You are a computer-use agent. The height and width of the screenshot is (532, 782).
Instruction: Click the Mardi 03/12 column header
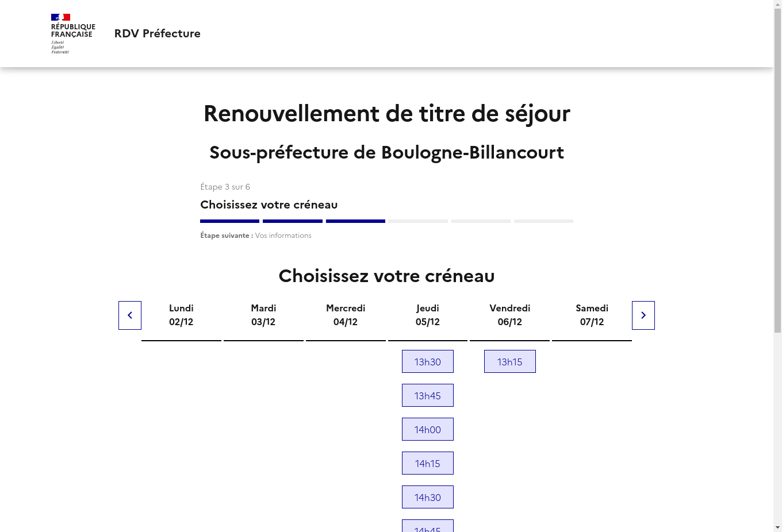263,315
